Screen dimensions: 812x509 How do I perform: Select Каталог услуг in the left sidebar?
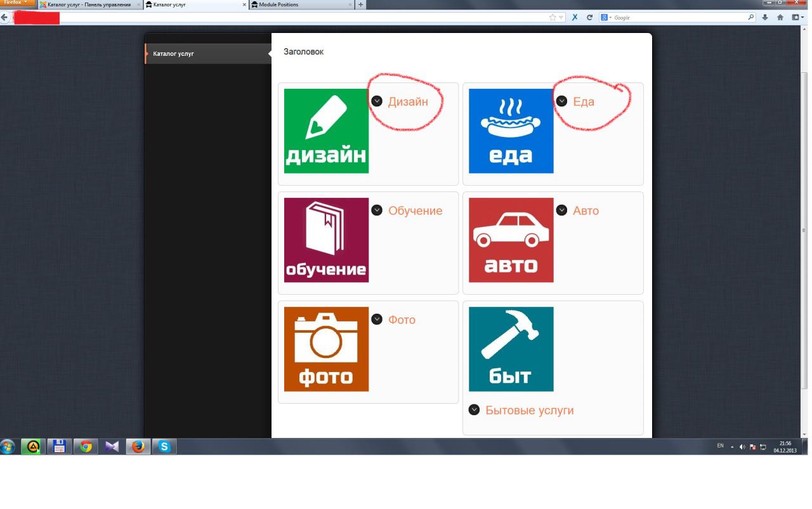[x=174, y=54]
